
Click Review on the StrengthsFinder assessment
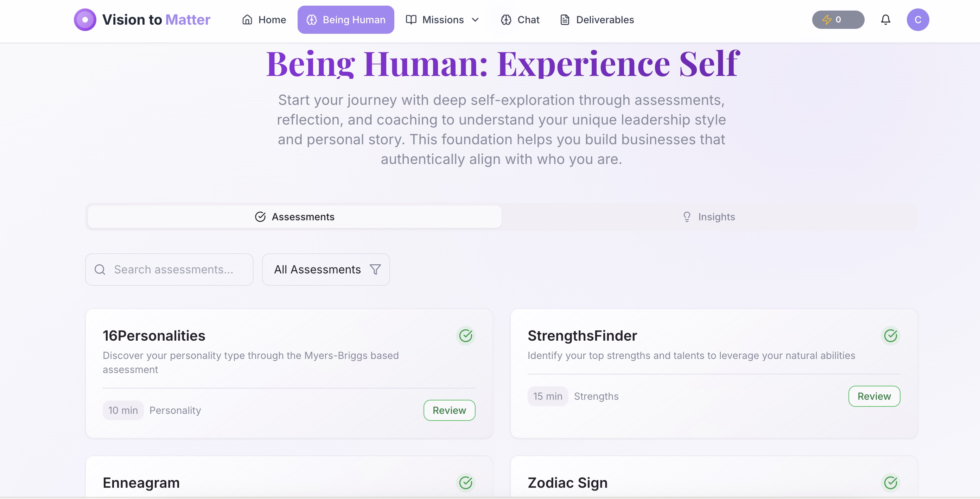[874, 396]
